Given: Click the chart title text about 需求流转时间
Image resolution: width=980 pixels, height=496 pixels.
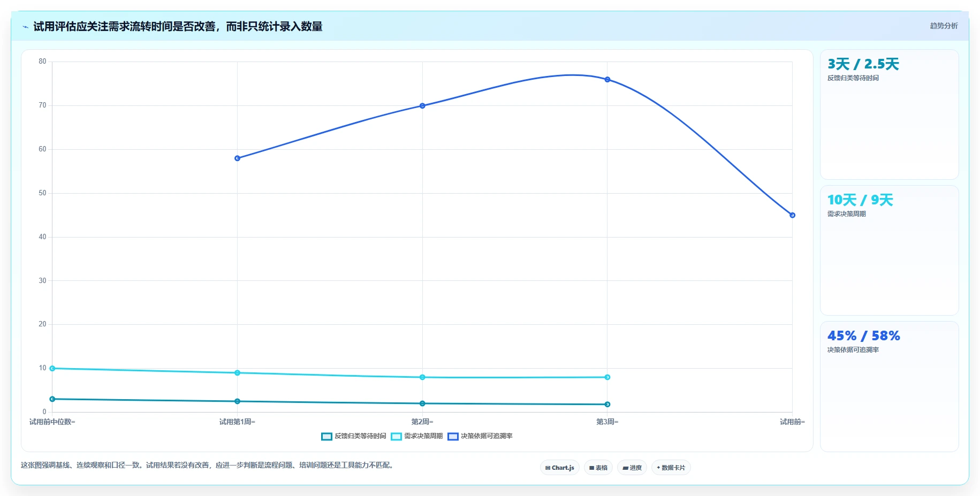Looking at the screenshot, I should pyautogui.click(x=178, y=27).
